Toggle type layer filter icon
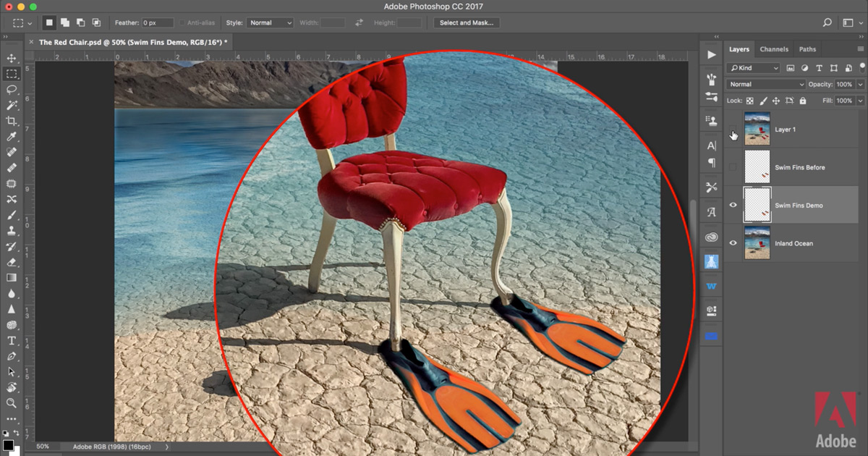Image resolution: width=868 pixels, height=456 pixels. pos(820,68)
